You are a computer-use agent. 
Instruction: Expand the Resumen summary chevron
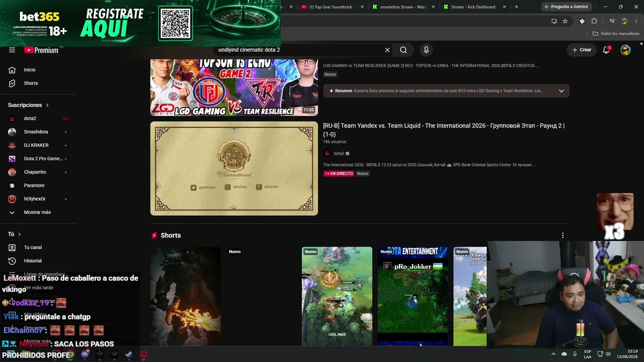(x=561, y=91)
